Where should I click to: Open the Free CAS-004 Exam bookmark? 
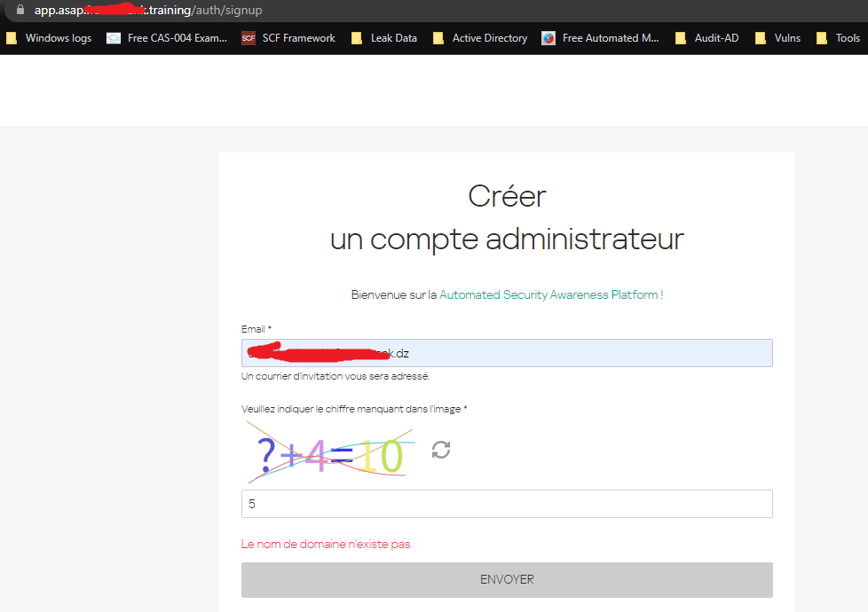coord(167,38)
